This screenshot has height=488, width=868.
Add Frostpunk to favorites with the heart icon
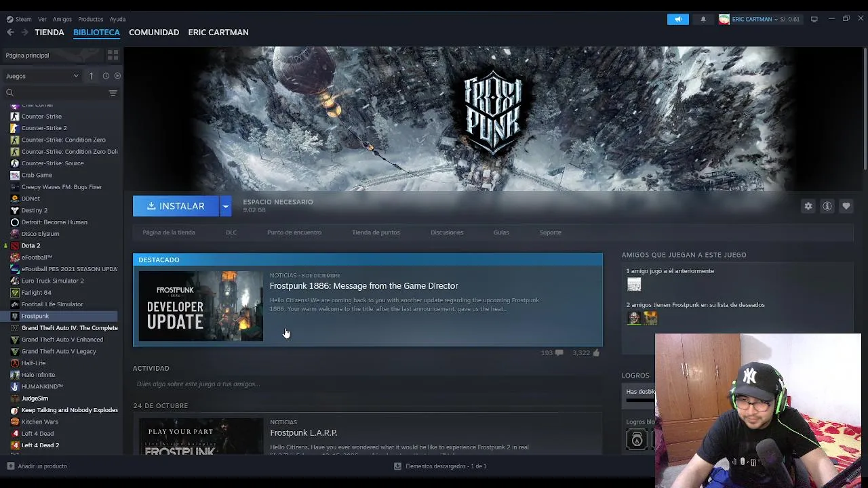pyautogui.click(x=846, y=206)
